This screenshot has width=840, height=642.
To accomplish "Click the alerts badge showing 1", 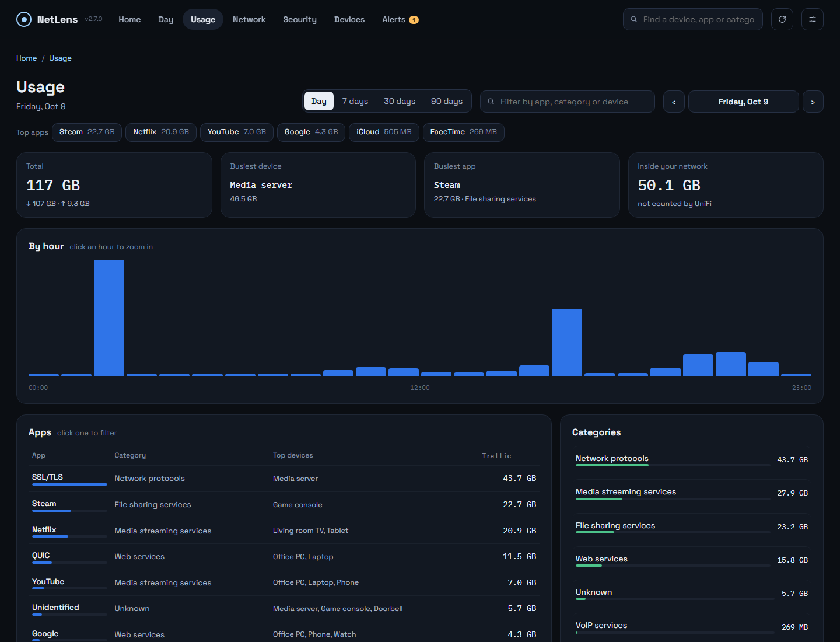I will 414,20.
